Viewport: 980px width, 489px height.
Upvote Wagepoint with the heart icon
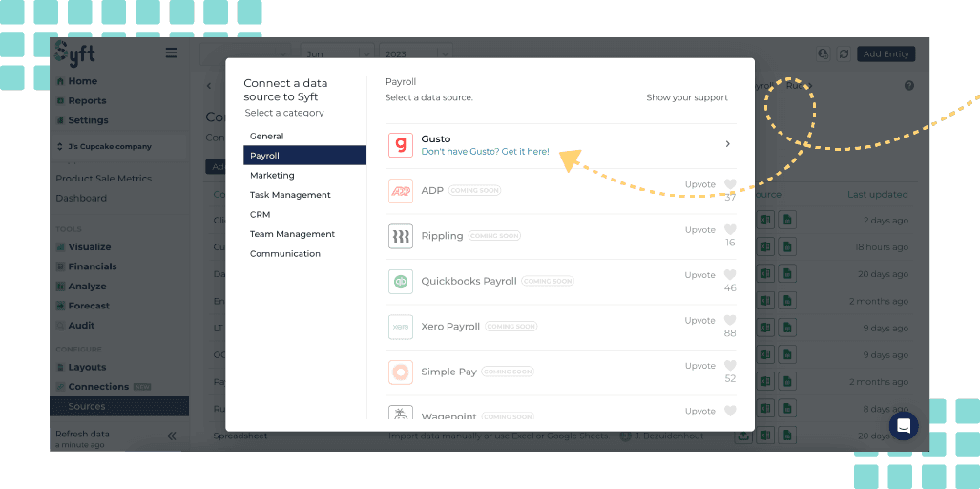pos(730,411)
